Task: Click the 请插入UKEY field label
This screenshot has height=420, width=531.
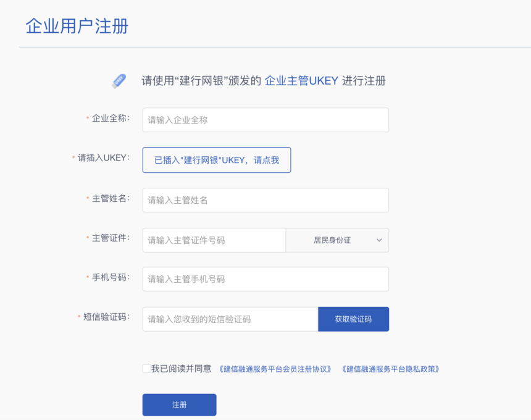Action: (102, 158)
